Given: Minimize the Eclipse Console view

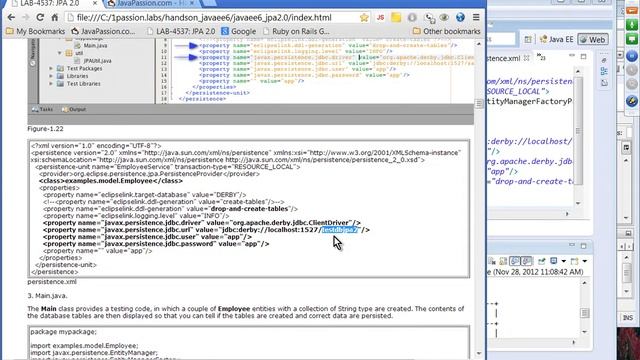Looking at the screenshot, I should pyautogui.click(x=572, y=245).
